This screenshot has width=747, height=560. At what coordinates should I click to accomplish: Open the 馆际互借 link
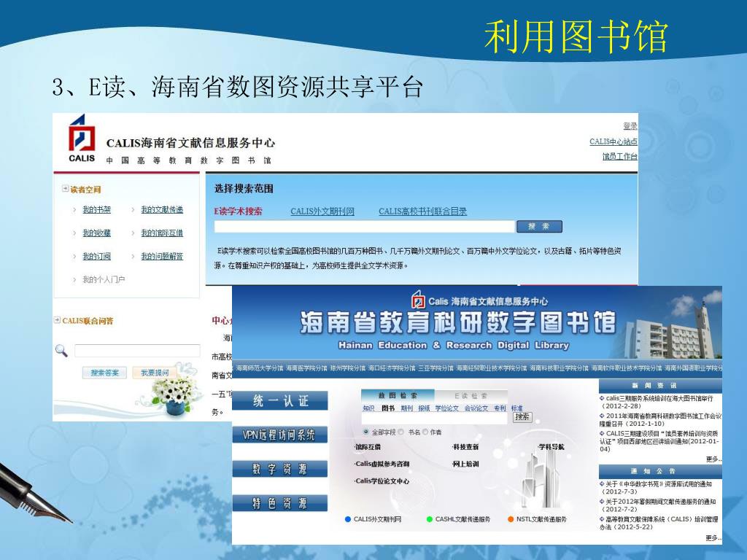pos(368,447)
